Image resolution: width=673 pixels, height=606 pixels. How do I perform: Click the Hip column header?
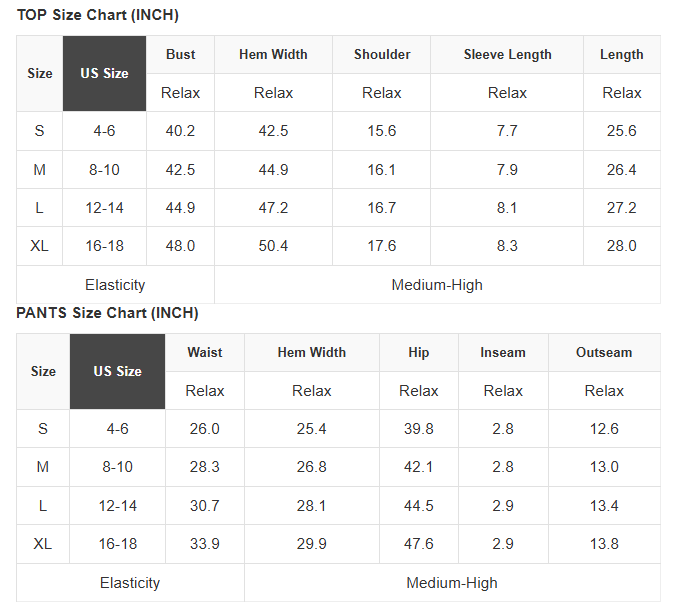[418, 352]
